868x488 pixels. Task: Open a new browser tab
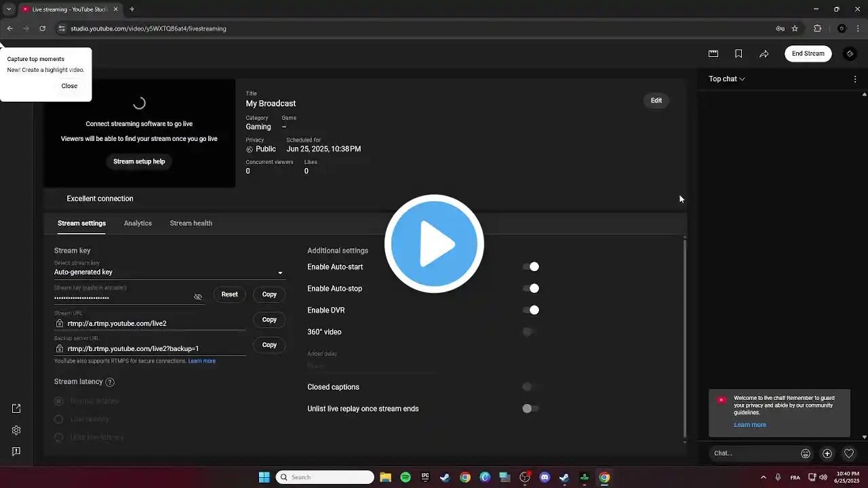point(132,9)
